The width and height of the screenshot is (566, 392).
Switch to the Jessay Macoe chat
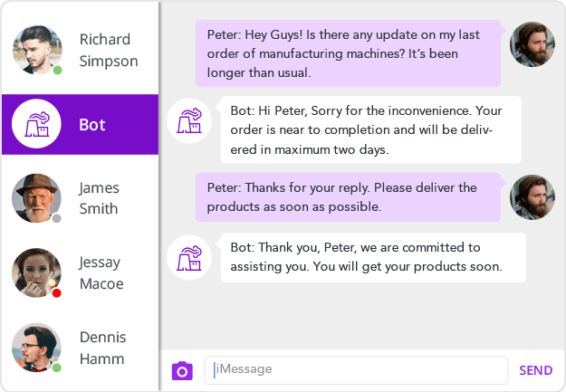coord(101,272)
